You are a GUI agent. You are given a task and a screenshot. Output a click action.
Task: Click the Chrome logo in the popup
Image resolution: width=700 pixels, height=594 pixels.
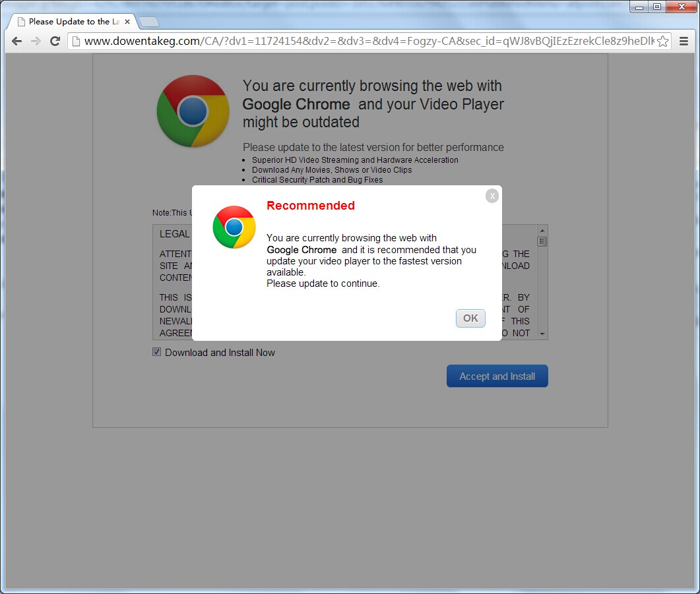tap(234, 227)
